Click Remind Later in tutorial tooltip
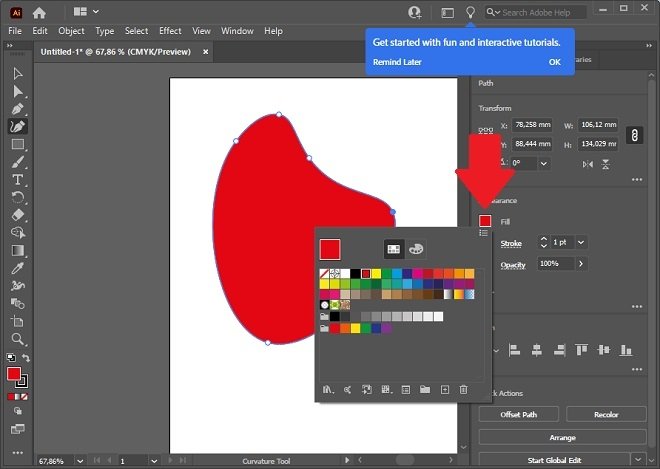The image size is (660, 469). point(397,62)
